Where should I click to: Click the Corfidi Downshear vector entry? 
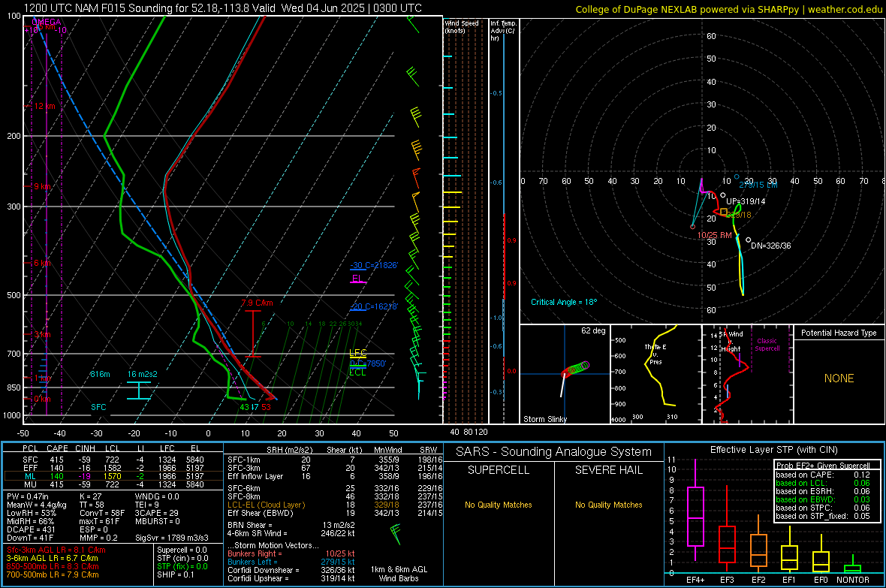click(291, 570)
